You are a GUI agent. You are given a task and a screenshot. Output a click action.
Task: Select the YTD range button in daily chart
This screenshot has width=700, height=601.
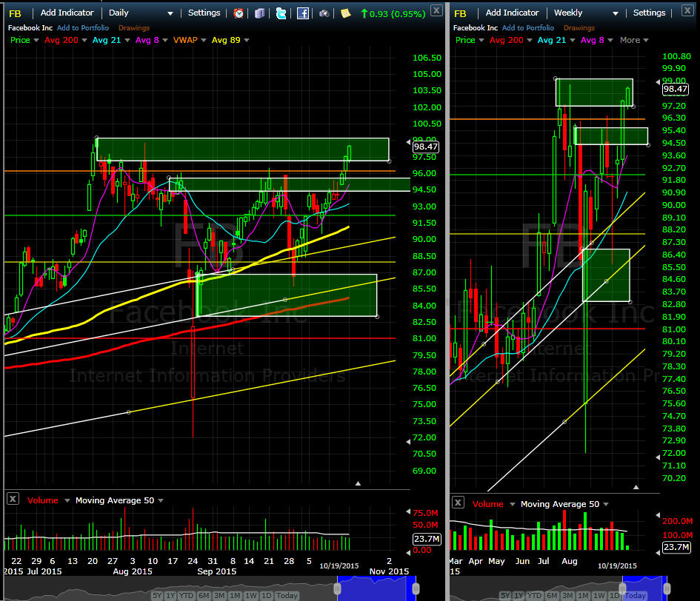186,595
